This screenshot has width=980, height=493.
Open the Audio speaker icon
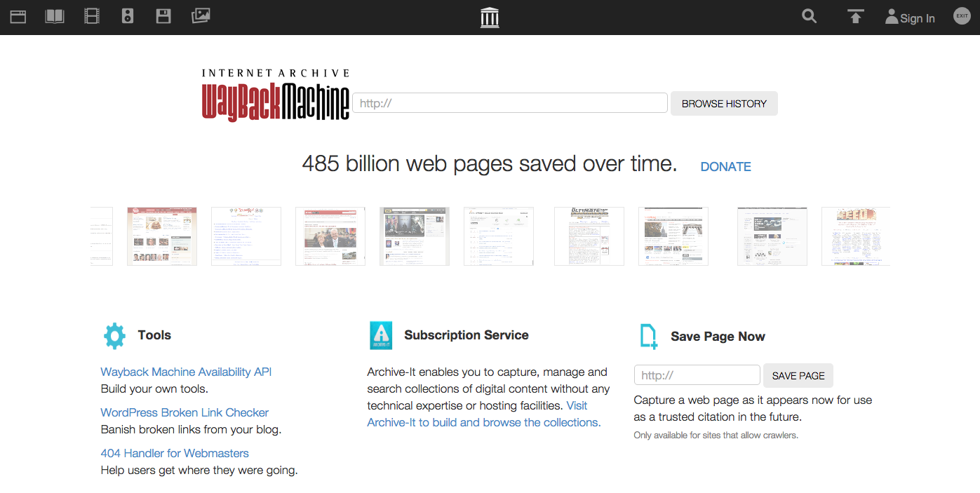click(128, 16)
